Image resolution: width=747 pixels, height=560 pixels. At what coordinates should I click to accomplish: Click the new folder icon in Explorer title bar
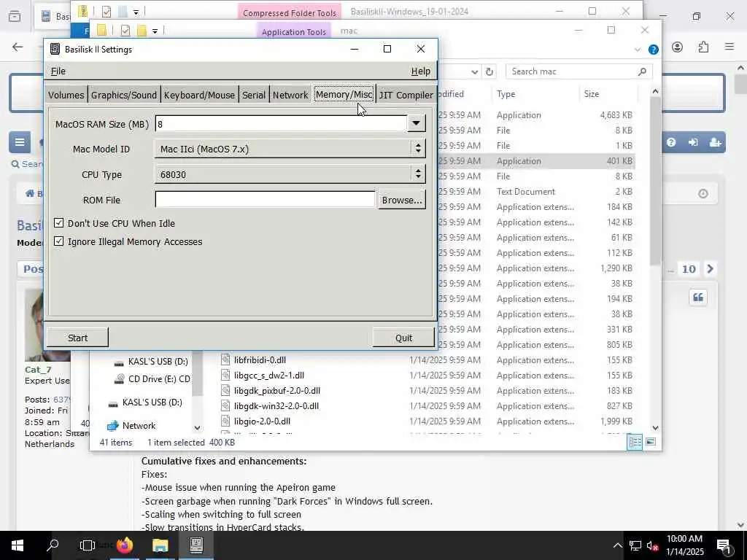(142, 31)
